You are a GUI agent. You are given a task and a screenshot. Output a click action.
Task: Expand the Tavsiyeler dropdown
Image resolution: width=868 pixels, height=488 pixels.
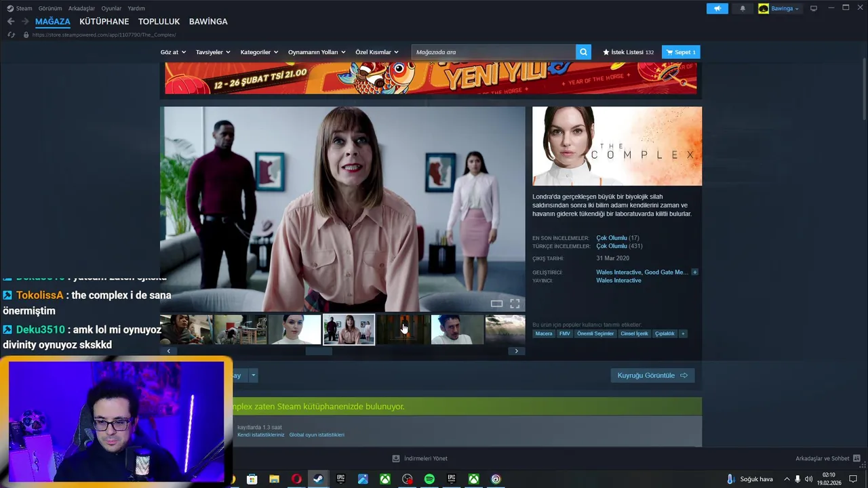[213, 52]
